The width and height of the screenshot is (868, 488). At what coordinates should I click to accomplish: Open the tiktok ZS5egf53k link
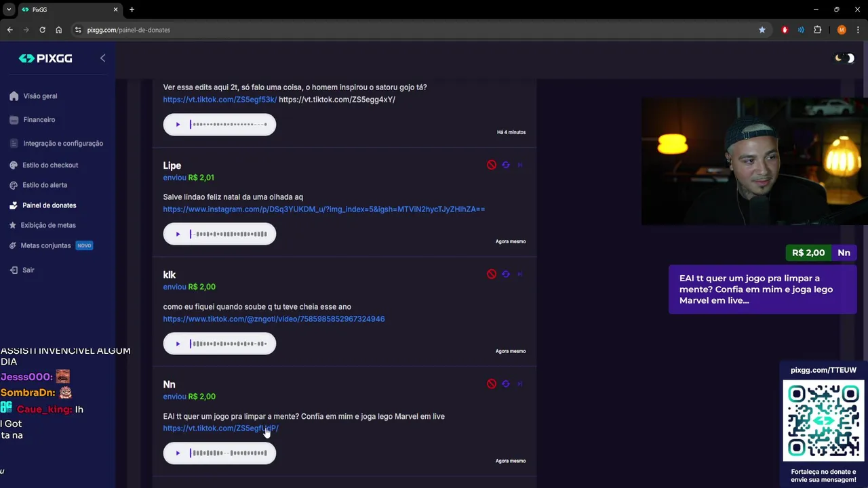pos(220,100)
